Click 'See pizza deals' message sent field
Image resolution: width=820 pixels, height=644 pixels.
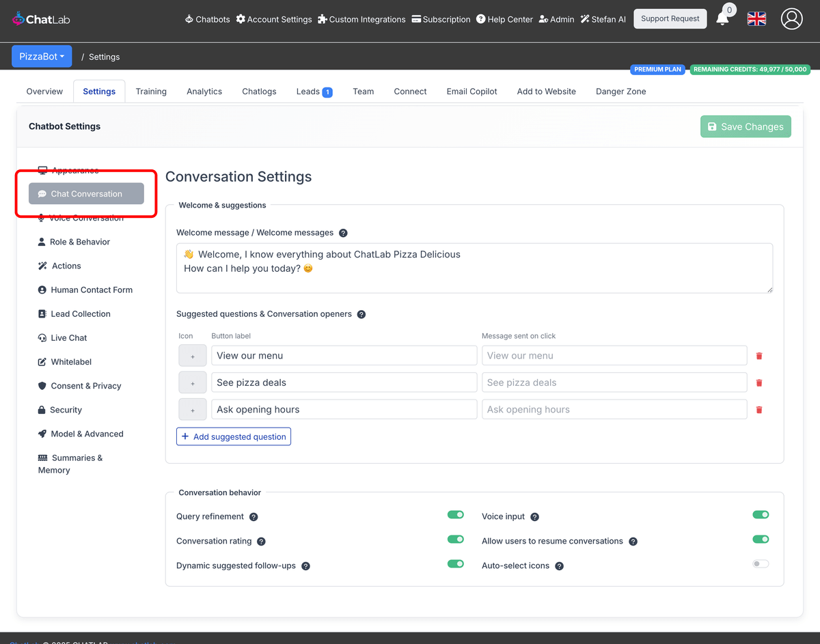pos(614,382)
